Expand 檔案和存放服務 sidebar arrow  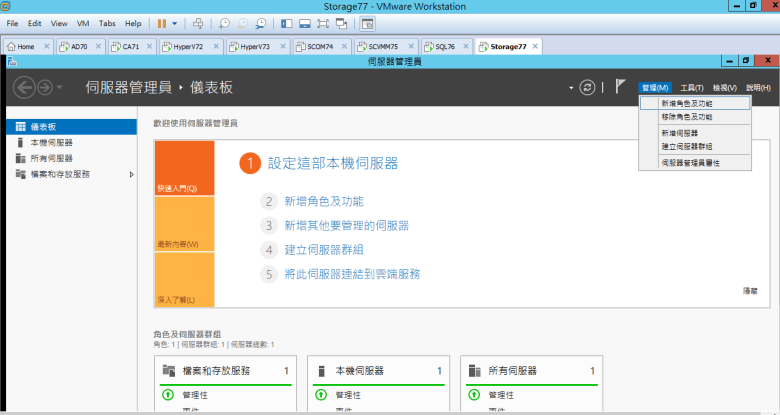pyautogui.click(x=131, y=174)
